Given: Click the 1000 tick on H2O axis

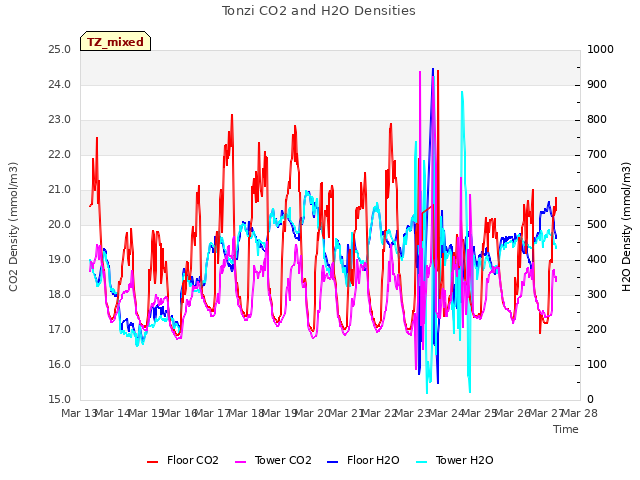Looking at the screenshot, I should pyautogui.click(x=600, y=50).
